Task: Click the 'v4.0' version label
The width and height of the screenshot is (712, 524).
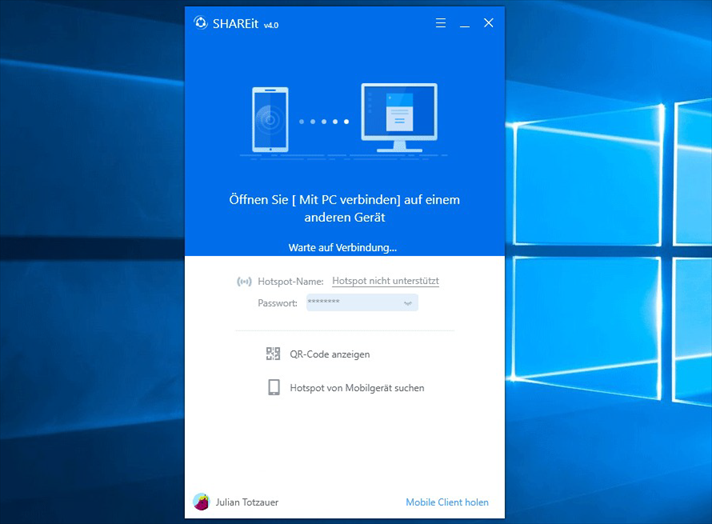Action: coord(271,25)
